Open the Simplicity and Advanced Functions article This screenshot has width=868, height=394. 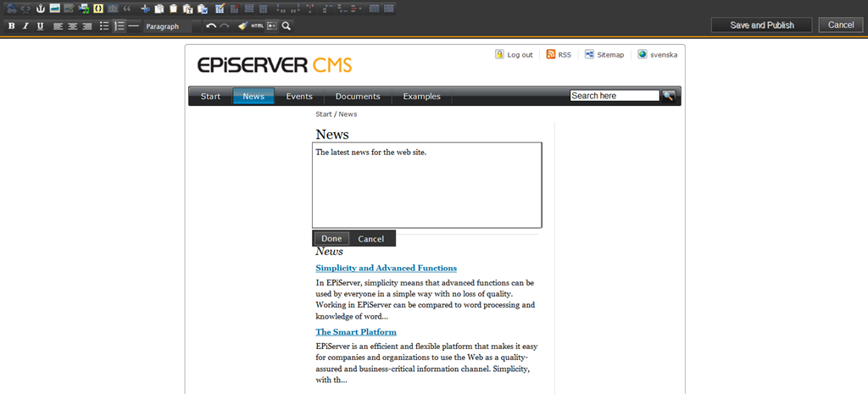(x=386, y=268)
